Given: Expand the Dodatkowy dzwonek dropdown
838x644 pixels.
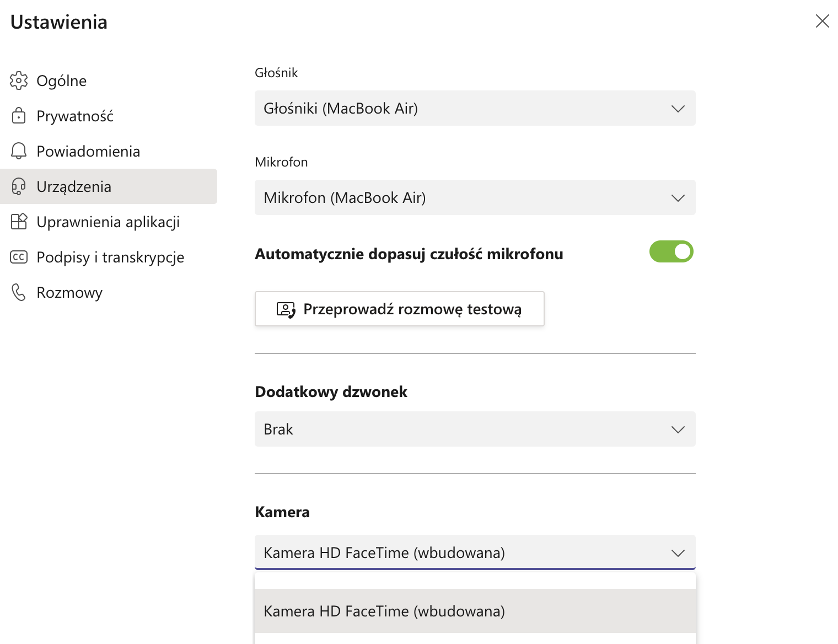Looking at the screenshot, I should tap(475, 429).
